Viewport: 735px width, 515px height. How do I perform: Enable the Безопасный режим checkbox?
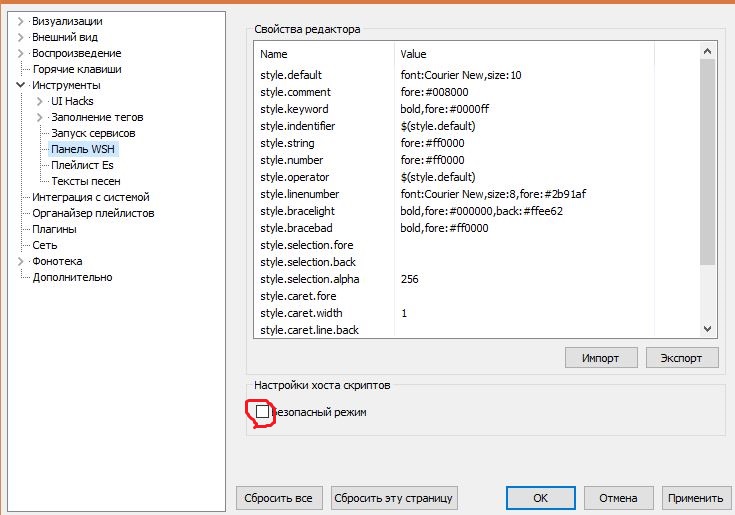point(263,412)
